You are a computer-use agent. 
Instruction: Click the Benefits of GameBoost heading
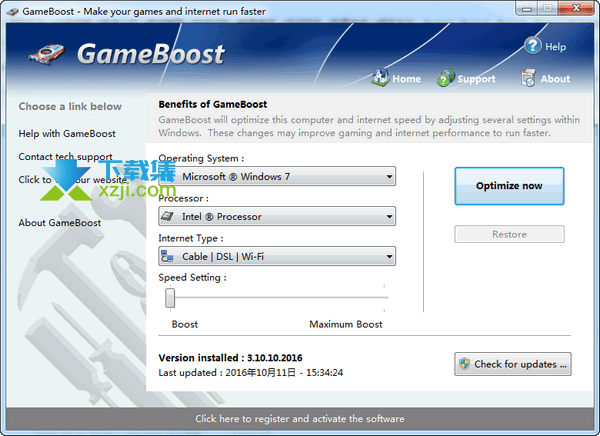click(x=213, y=105)
